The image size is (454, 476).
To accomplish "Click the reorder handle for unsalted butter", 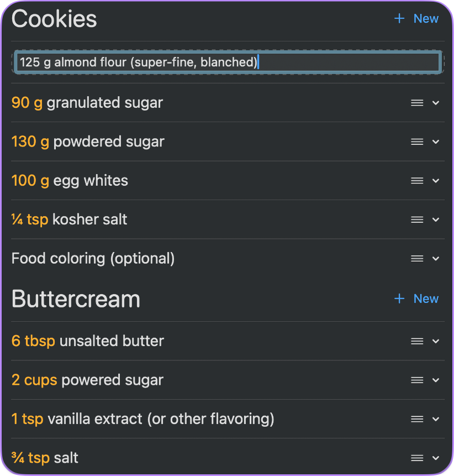I will 416,341.
